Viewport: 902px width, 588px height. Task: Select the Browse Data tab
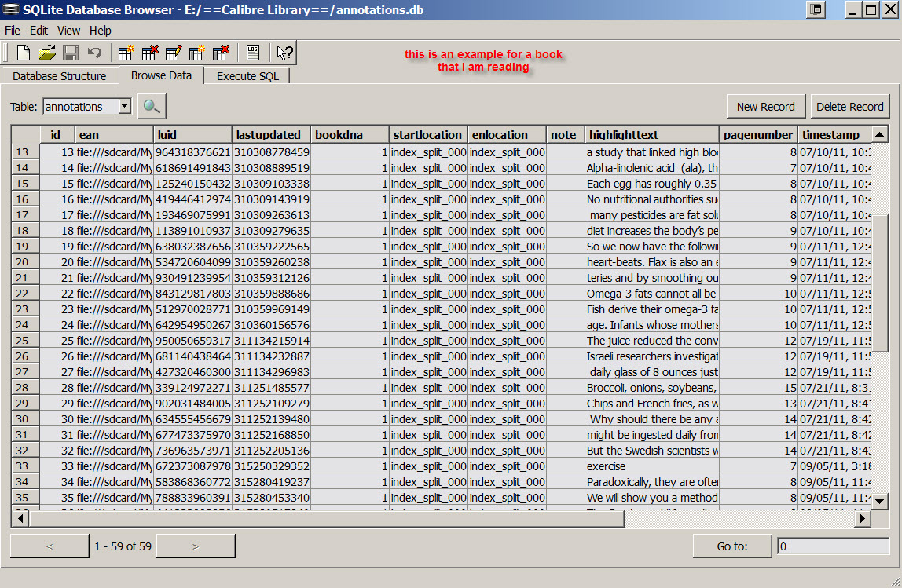161,75
